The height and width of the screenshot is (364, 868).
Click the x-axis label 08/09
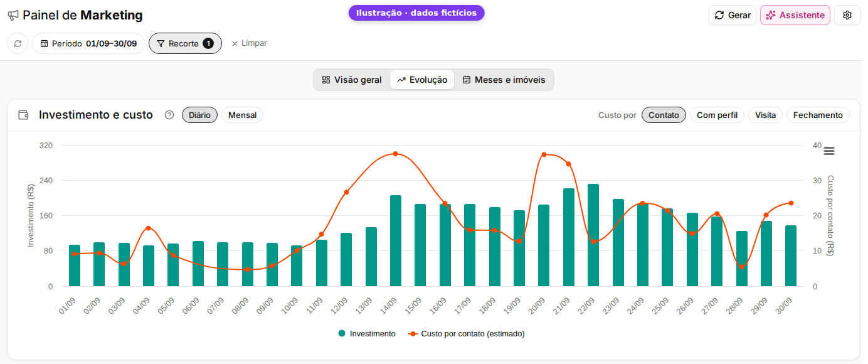[x=241, y=306]
